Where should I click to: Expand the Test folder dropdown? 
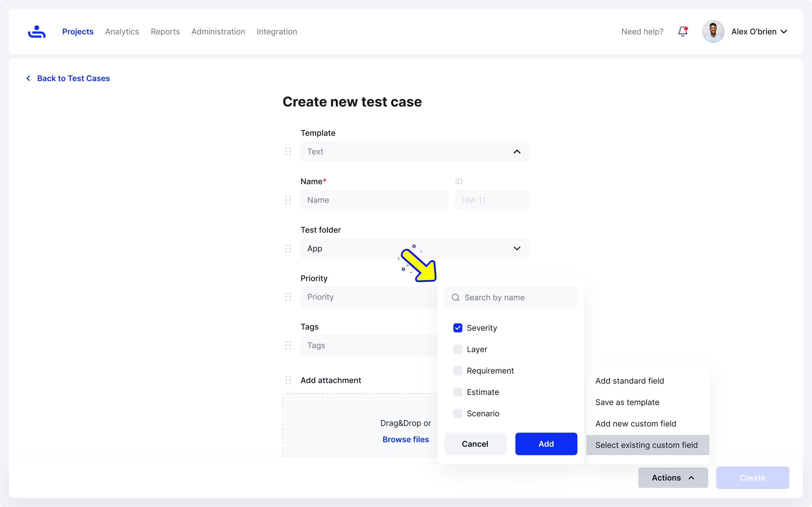517,248
